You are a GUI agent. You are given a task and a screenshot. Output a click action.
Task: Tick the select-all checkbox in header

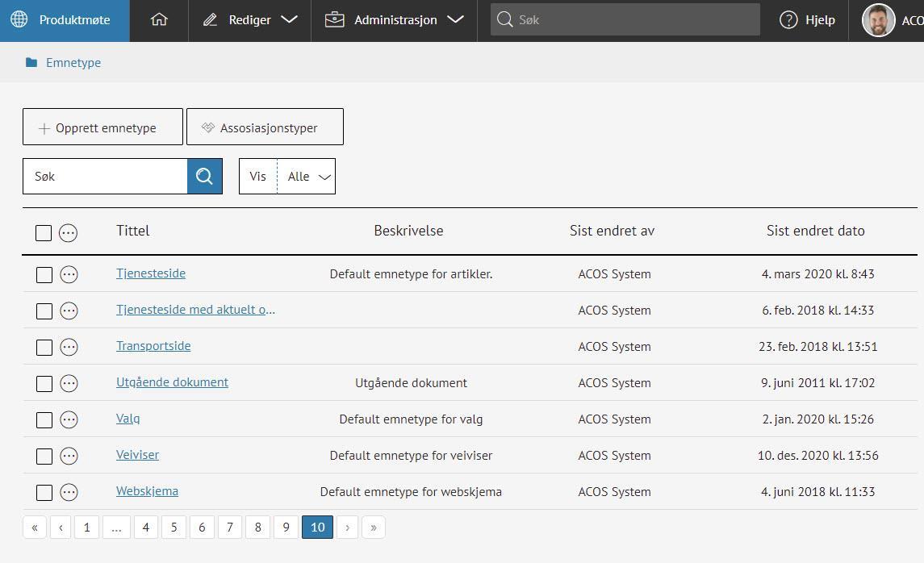coord(44,233)
